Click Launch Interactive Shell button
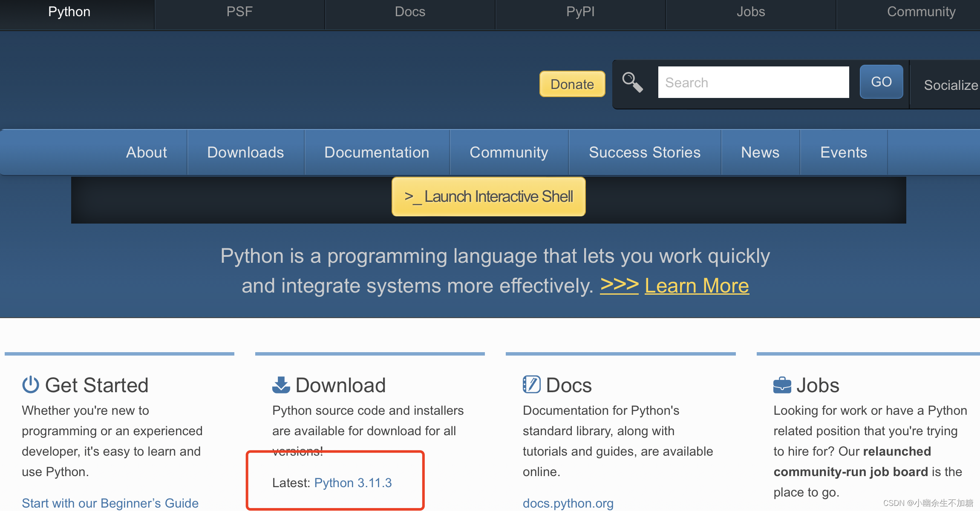980x511 pixels. coord(489,197)
